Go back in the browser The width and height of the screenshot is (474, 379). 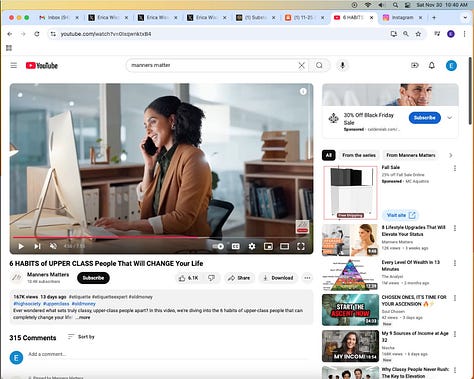pyautogui.click(x=10, y=34)
